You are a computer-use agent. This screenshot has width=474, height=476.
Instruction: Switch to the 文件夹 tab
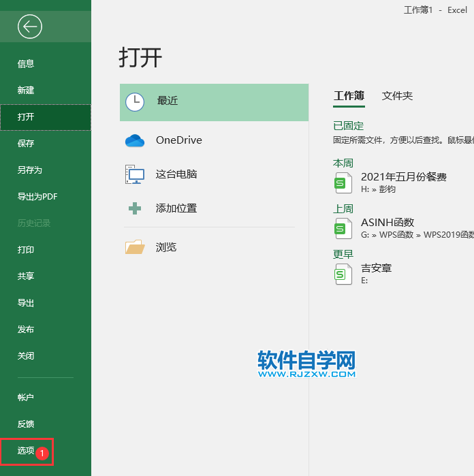point(397,96)
